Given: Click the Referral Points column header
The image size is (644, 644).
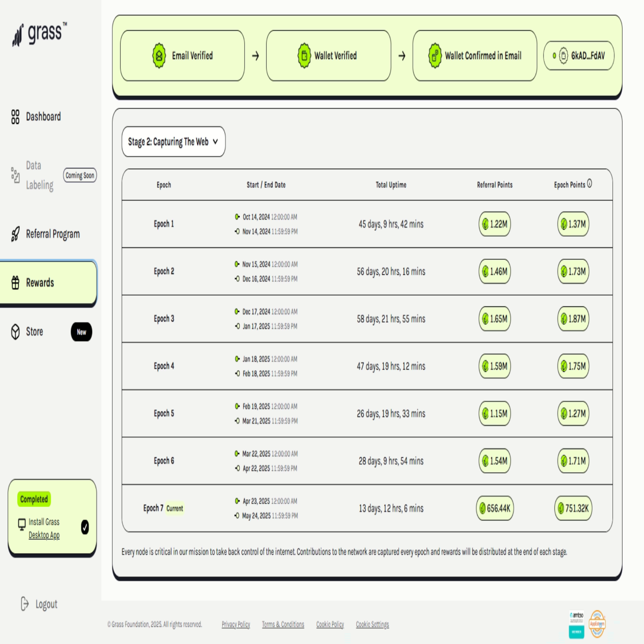Looking at the screenshot, I should point(495,185).
